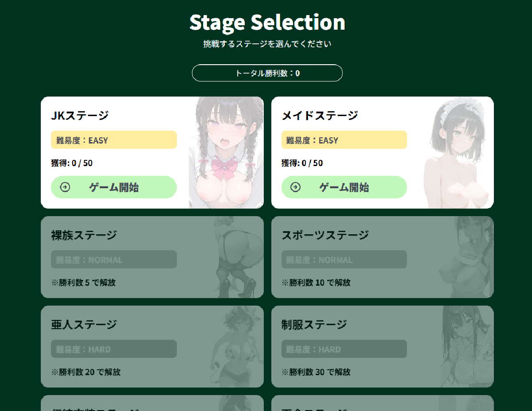Choose the locked 制服ステージ card title

click(314, 324)
